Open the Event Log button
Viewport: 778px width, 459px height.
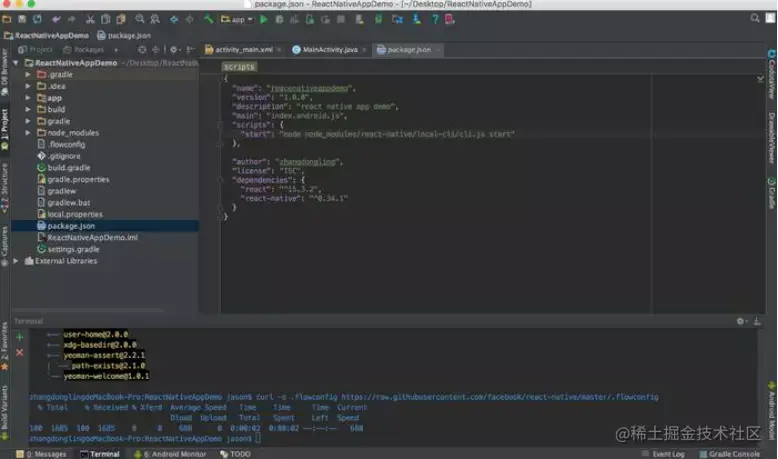(x=663, y=454)
